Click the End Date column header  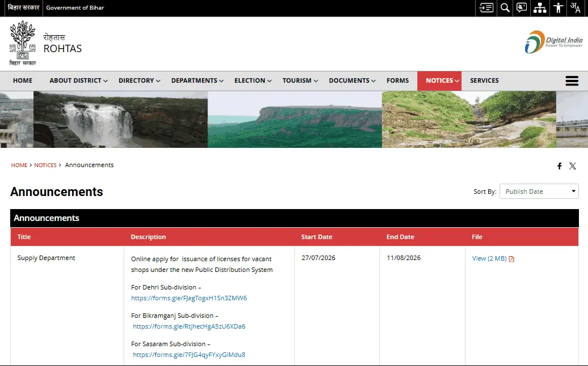click(400, 237)
